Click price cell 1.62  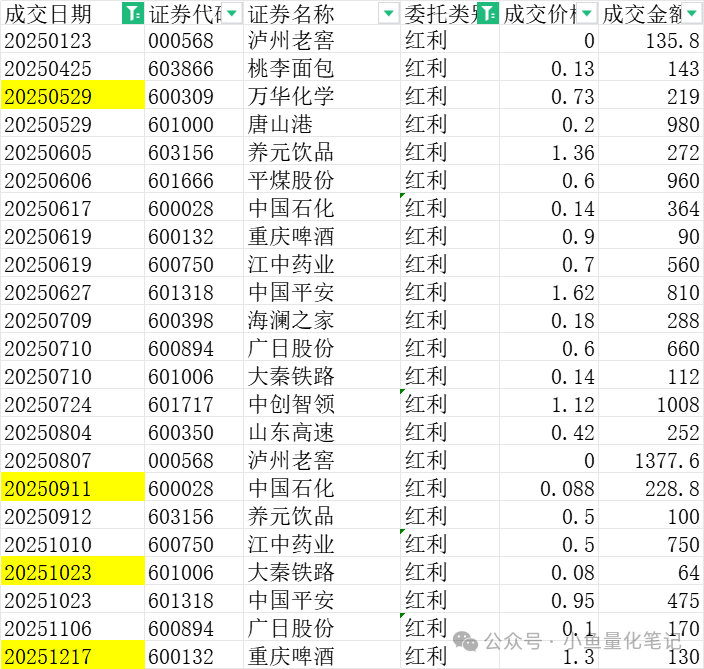point(549,291)
